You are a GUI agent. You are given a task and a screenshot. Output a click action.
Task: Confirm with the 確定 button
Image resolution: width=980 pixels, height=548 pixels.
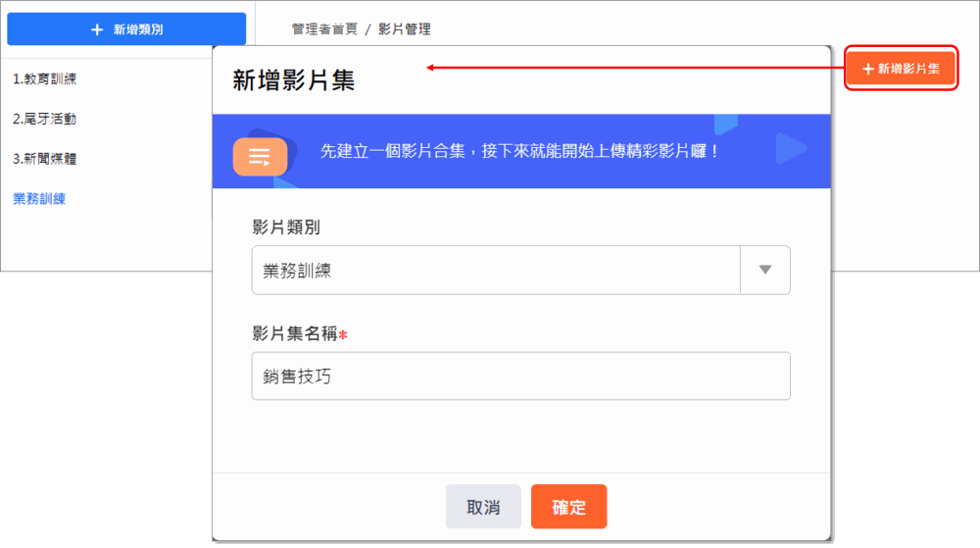[568, 507]
